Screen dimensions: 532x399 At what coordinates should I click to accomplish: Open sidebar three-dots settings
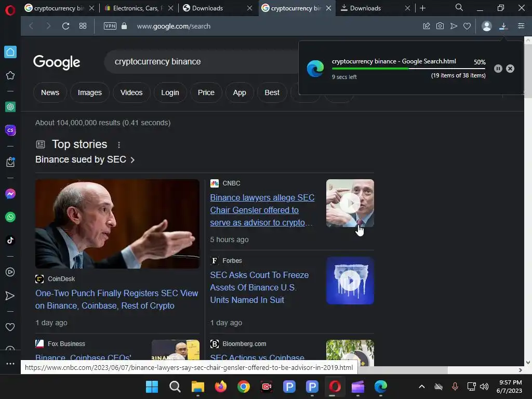pos(10,363)
